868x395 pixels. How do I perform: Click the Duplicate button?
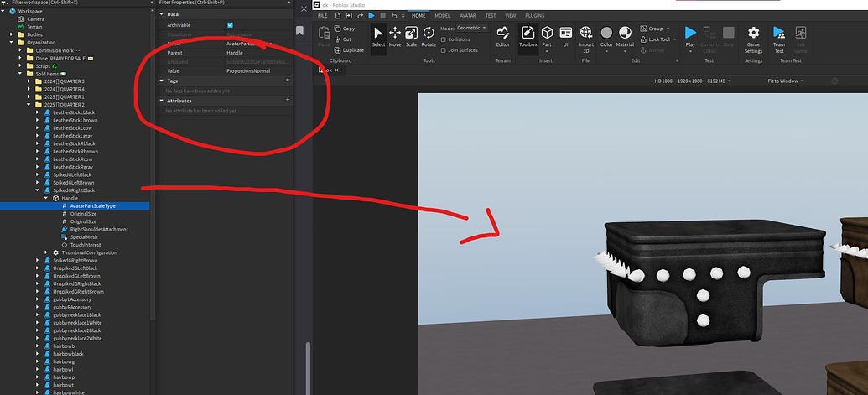(350, 49)
